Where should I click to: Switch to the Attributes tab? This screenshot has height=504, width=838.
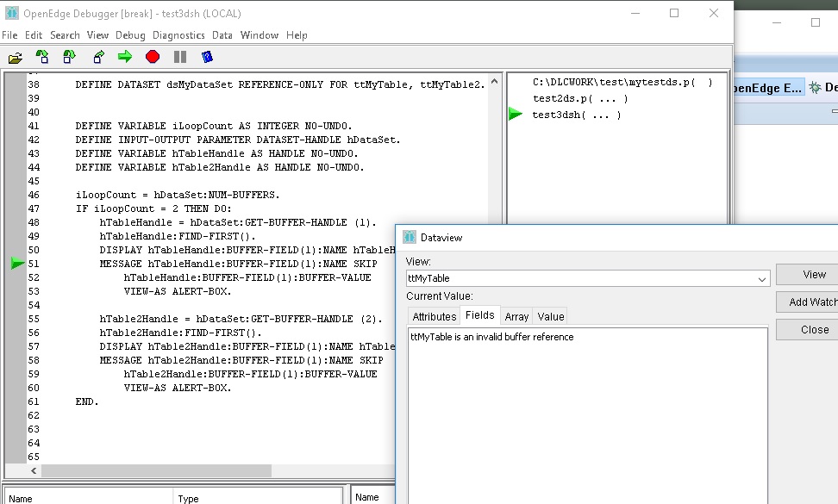click(x=433, y=315)
